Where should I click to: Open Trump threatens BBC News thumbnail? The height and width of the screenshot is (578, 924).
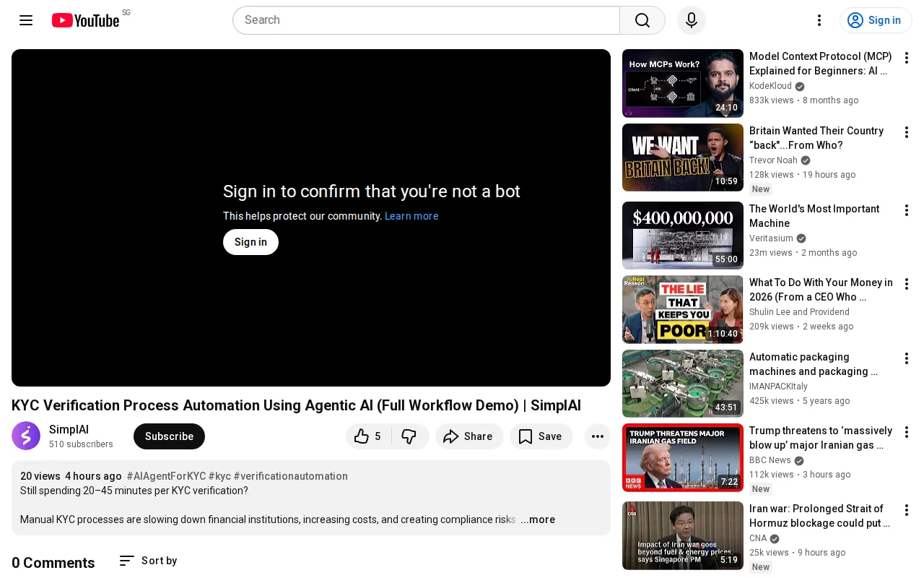tap(683, 457)
